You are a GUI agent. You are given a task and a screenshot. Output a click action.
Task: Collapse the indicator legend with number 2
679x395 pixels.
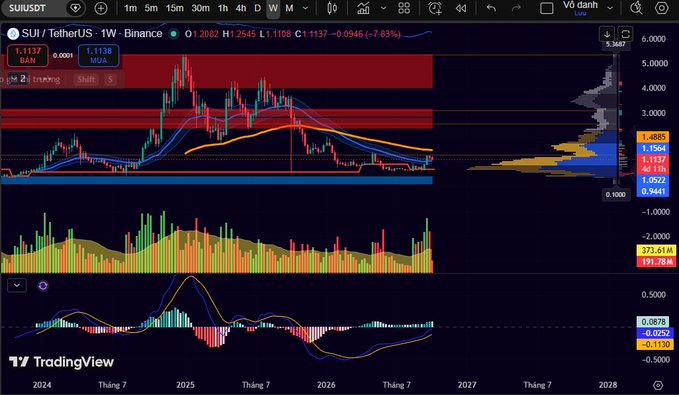pos(18,79)
